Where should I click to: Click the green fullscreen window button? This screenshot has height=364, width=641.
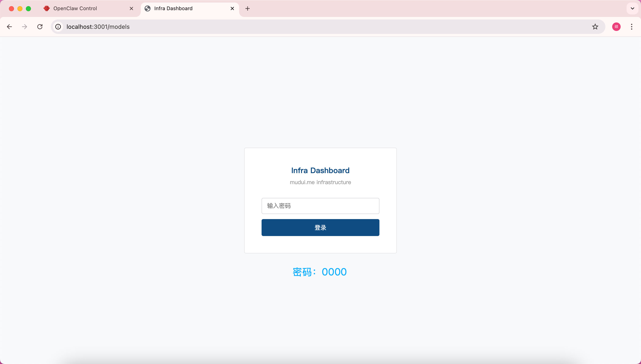point(29,9)
